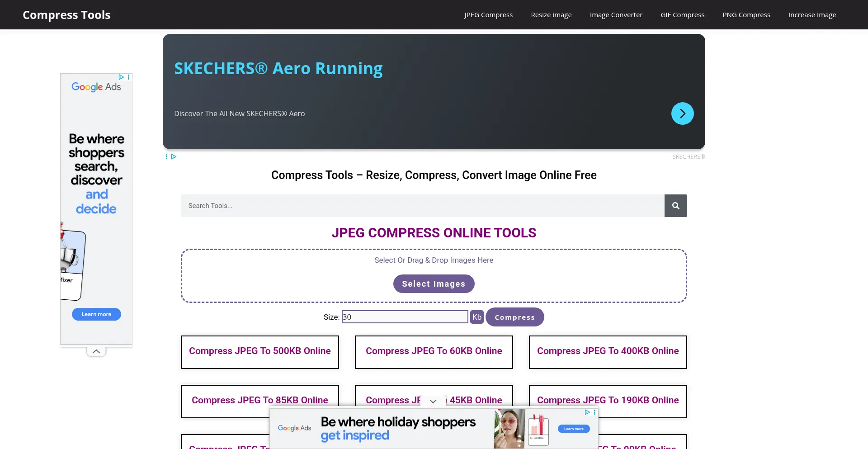Open Compress JPEG To 60KB Online
The width and height of the screenshot is (868, 449).
(434, 352)
